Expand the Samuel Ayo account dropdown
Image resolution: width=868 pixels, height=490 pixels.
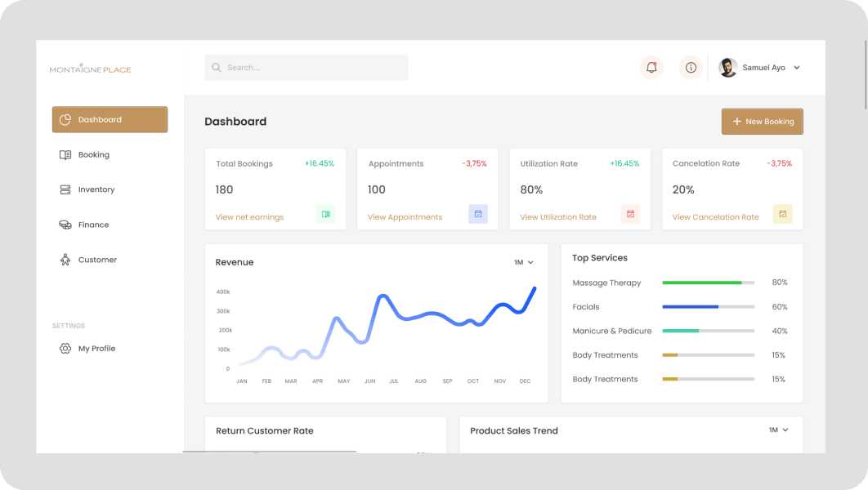[797, 68]
